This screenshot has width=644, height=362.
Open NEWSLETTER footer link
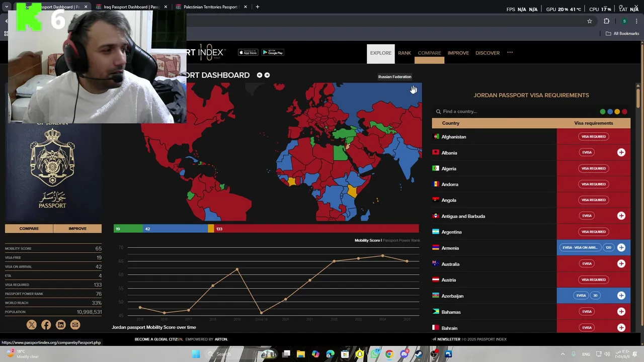[x=446, y=339]
